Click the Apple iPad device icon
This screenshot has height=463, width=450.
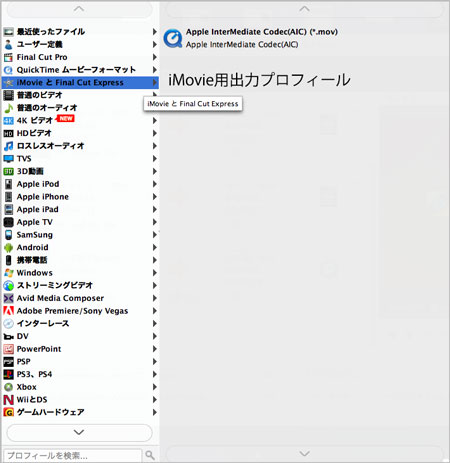click(8, 209)
